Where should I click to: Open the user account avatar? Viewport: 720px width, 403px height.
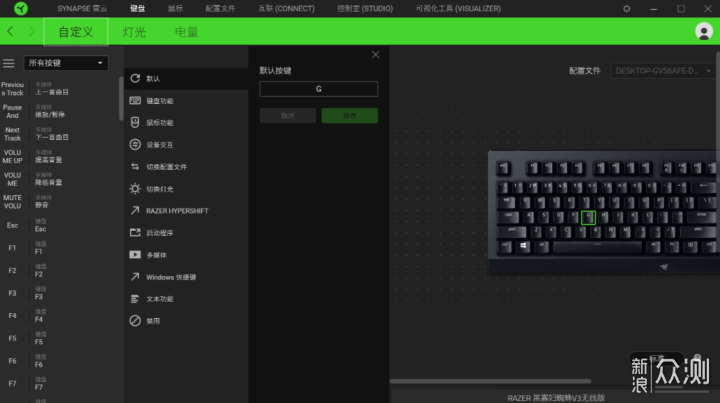(703, 31)
